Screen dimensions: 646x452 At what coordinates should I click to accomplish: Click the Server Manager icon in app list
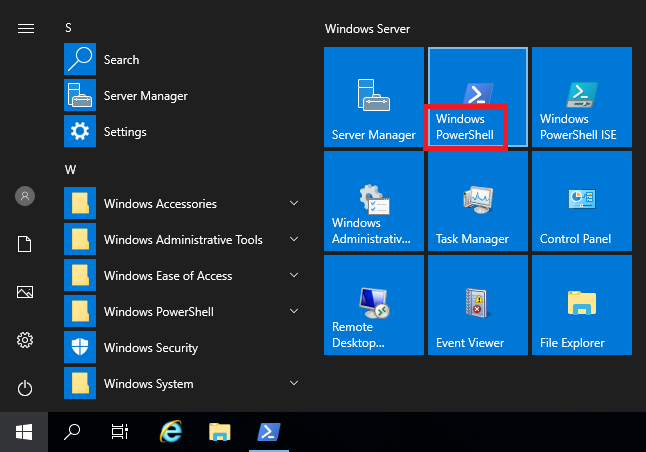click(80, 95)
